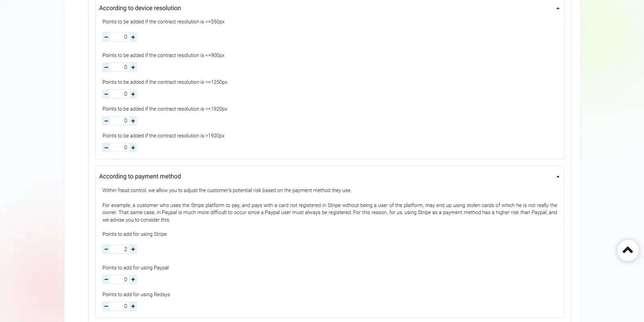This screenshot has height=322, width=644.
Task: Collapse the According to device resolution section
Action: click(557, 8)
